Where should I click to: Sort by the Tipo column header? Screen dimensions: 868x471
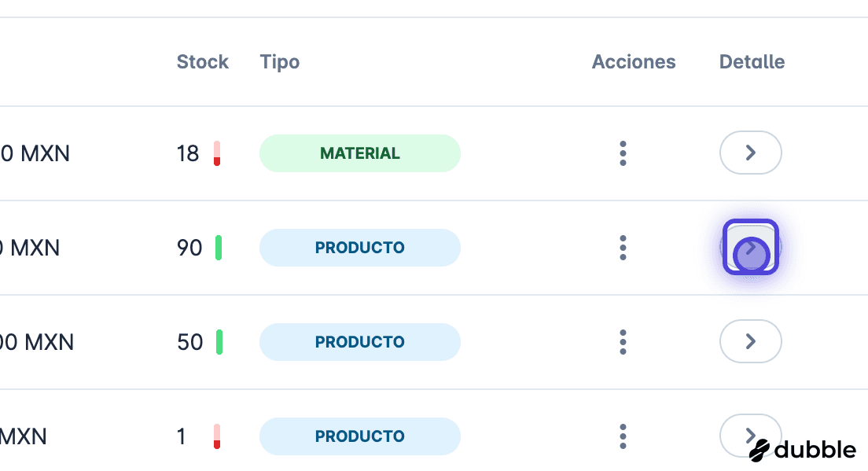pyautogui.click(x=280, y=62)
